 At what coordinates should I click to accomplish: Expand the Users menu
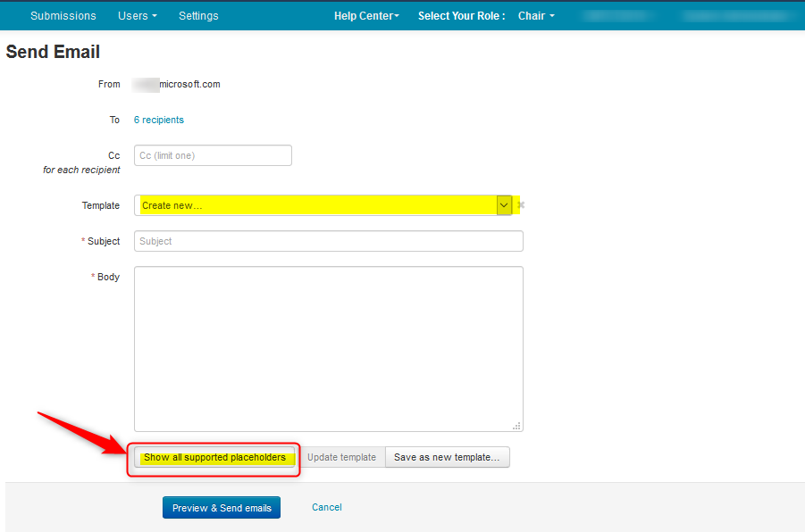[x=137, y=16]
